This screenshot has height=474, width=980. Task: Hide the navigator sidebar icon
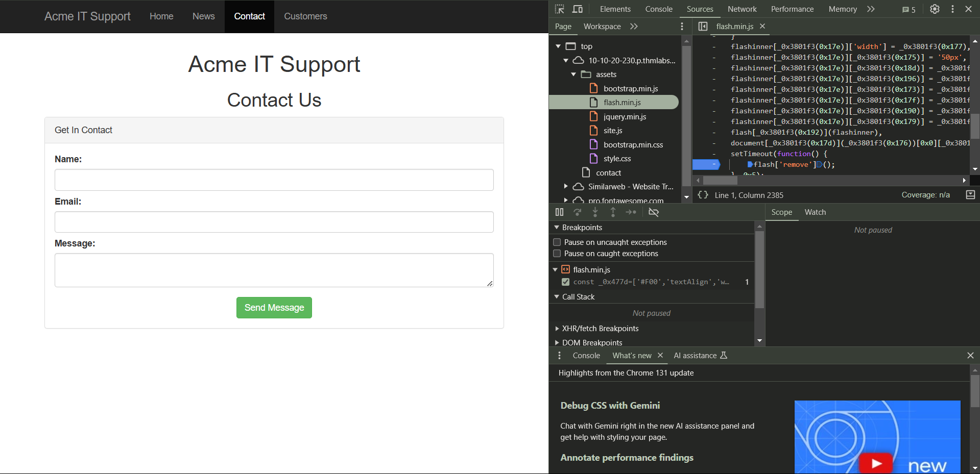coord(703,27)
